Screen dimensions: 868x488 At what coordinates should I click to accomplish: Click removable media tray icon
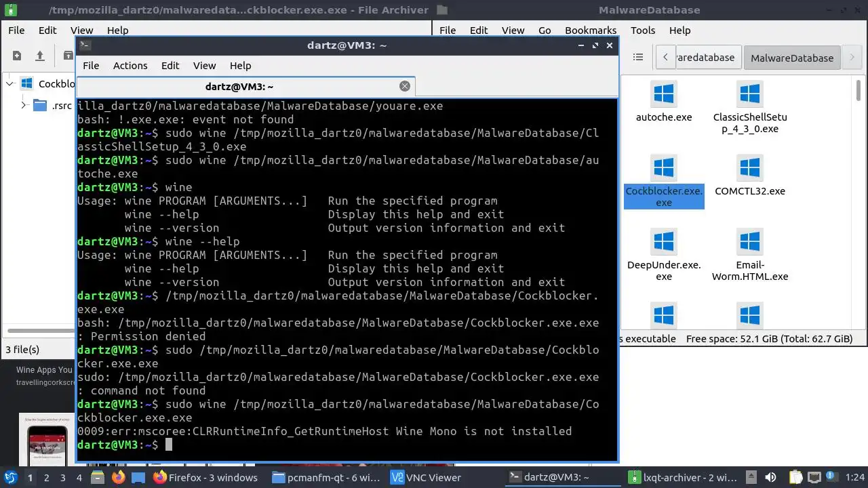click(753, 478)
